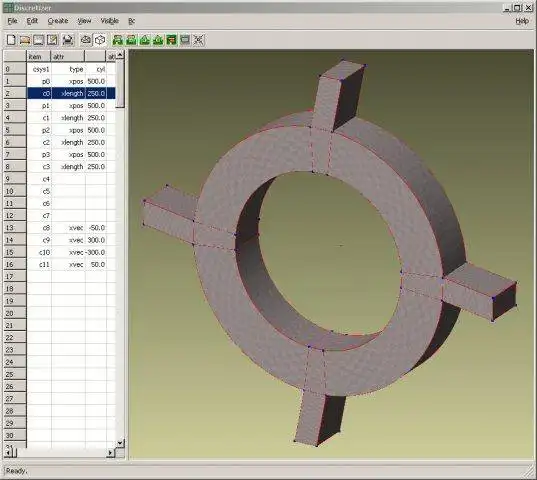Select the 3D cube view icon
The image size is (537, 480).
(100, 40)
